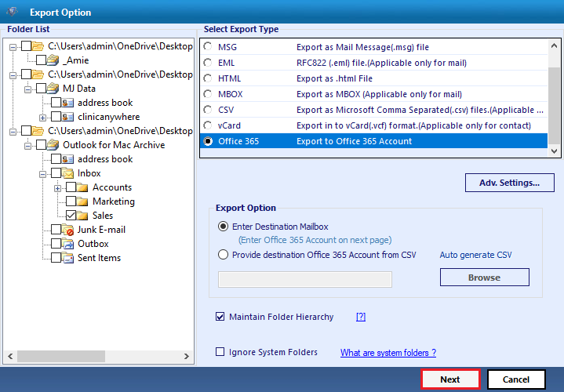
Task: Expand the Accounts folder node
Action: coord(57,187)
